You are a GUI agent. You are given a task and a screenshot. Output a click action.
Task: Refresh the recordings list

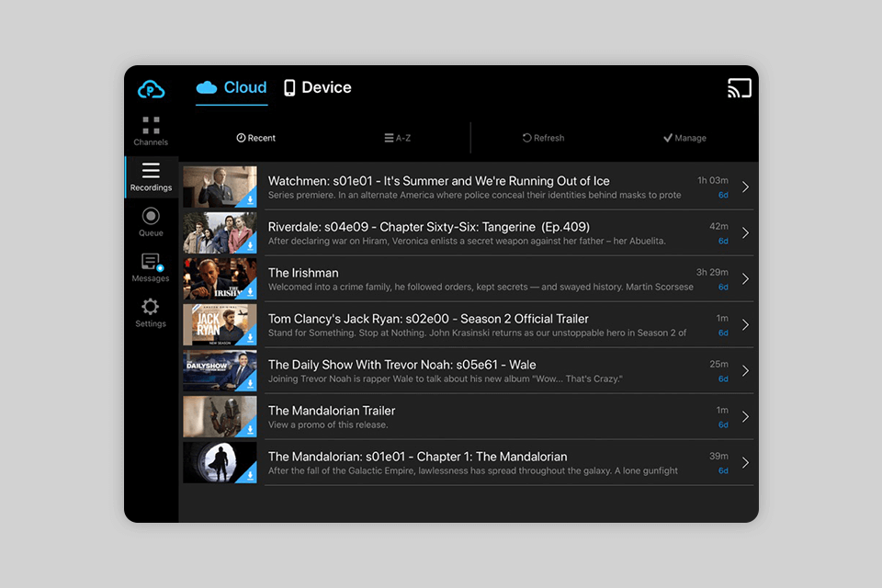tap(543, 137)
